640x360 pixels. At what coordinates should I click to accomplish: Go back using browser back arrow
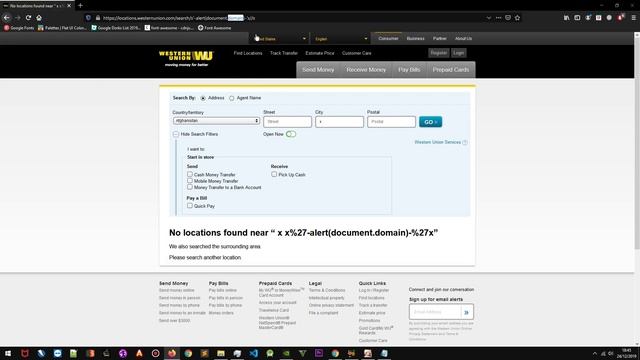[x=7, y=18]
